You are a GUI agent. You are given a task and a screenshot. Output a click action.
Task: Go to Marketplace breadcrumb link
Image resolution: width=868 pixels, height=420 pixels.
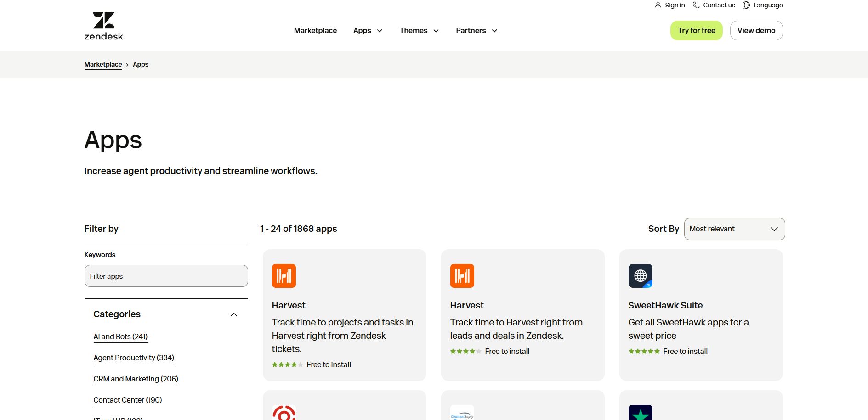(x=103, y=64)
